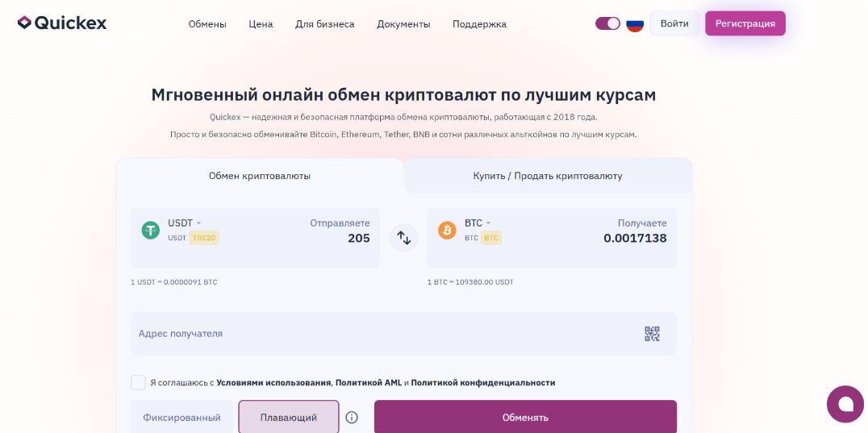Open the Цена menu item
The image size is (868, 433).
[x=261, y=24]
